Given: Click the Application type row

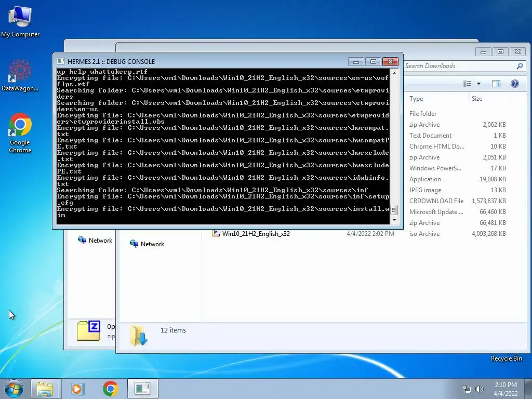Looking at the screenshot, I should 425,179.
